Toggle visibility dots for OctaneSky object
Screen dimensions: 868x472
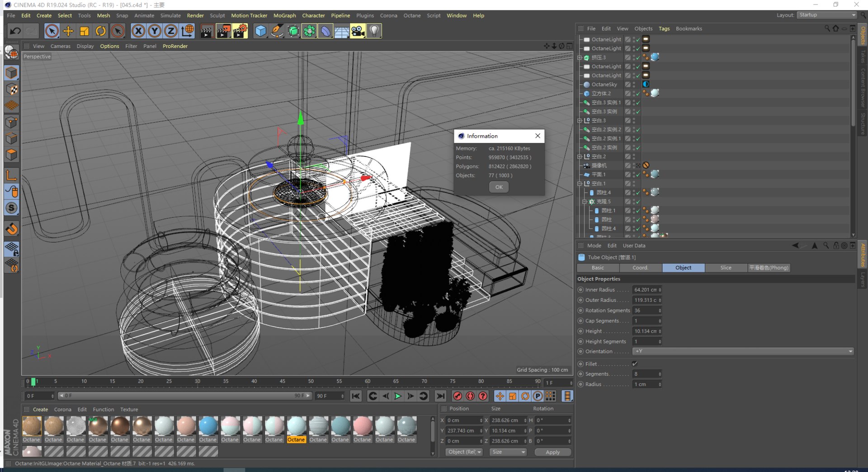point(634,85)
